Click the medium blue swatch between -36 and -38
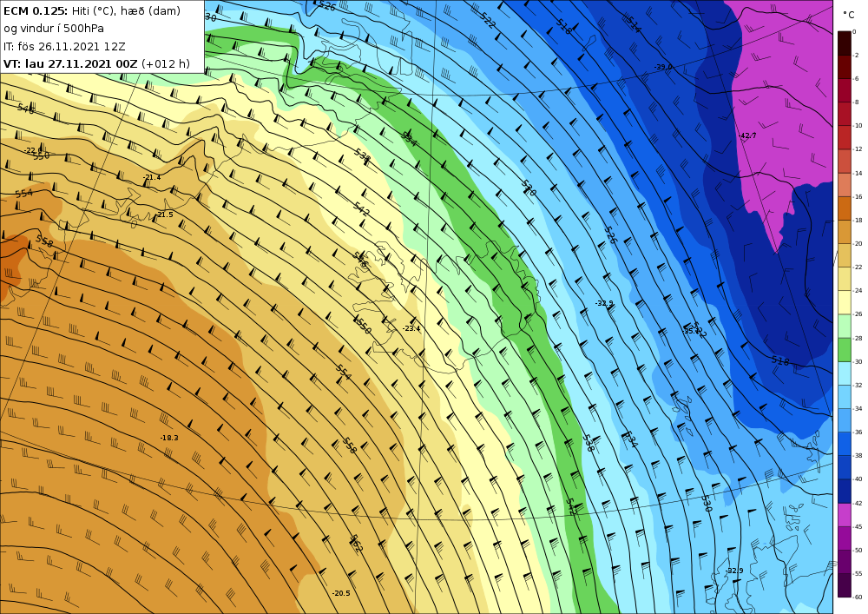The width and height of the screenshot is (868, 614). click(x=845, y=444)
